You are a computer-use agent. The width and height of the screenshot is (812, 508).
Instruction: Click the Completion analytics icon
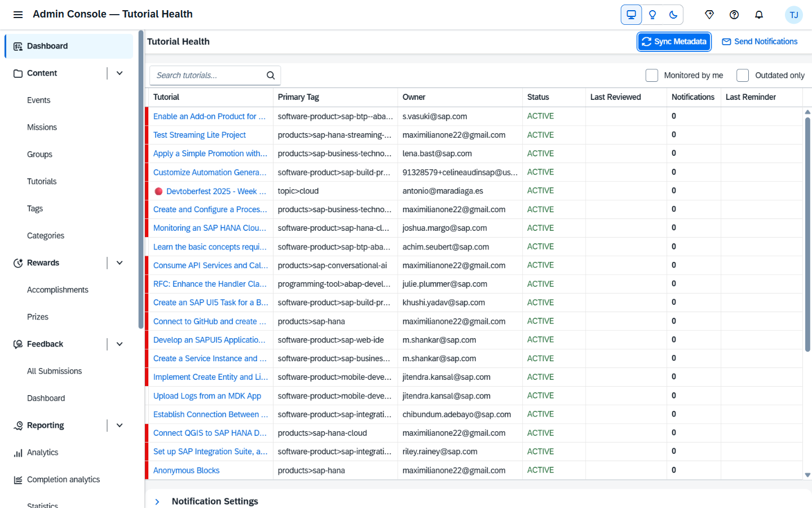click(18, 480)
